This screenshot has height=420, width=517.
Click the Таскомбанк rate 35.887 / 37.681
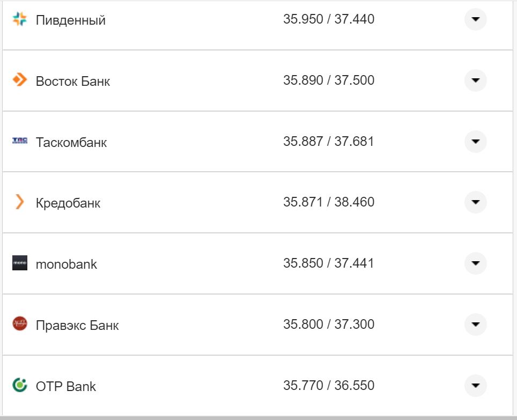click(329, 142)
